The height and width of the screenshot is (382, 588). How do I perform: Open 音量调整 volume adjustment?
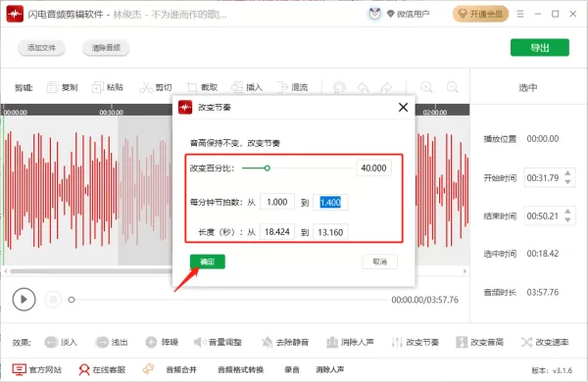click(x=218, y=342)
